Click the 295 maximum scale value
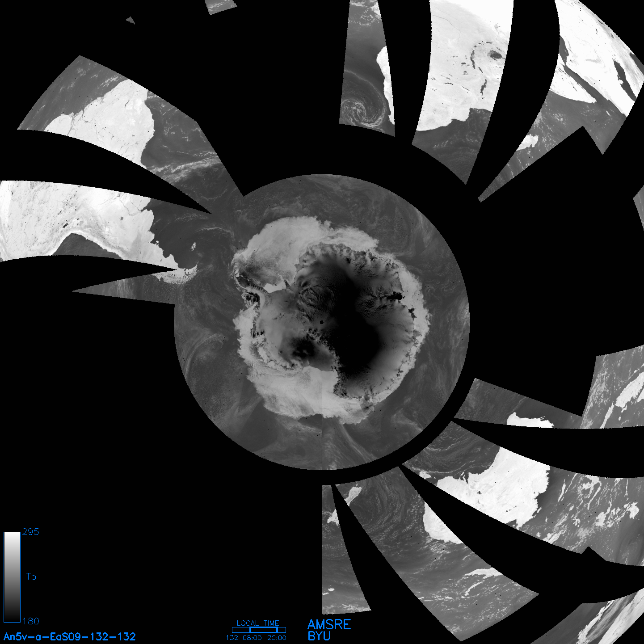Image resolution: width=644 pixels, height=644 pixels. [30, 532]
